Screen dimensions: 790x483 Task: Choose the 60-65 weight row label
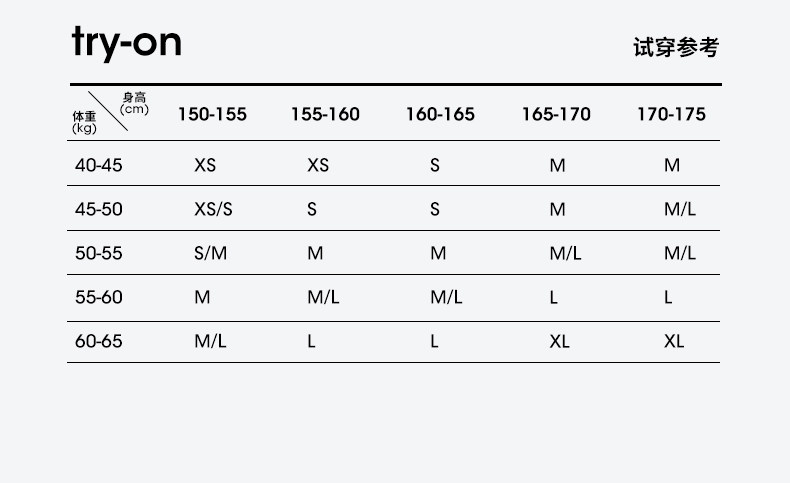pyautogui.click(x=98, y=341)
